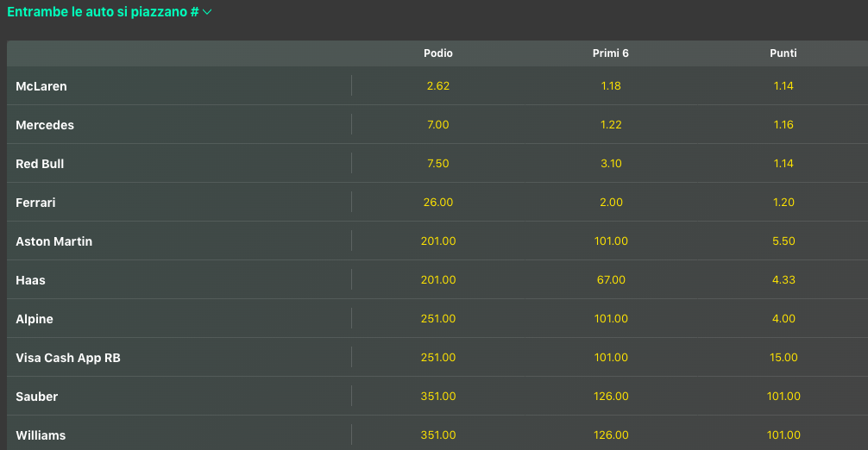Collapse the 'Entrambe le auto si piazzano' section
The width and height of the screenshot is (868, 450).
(207, 12)
